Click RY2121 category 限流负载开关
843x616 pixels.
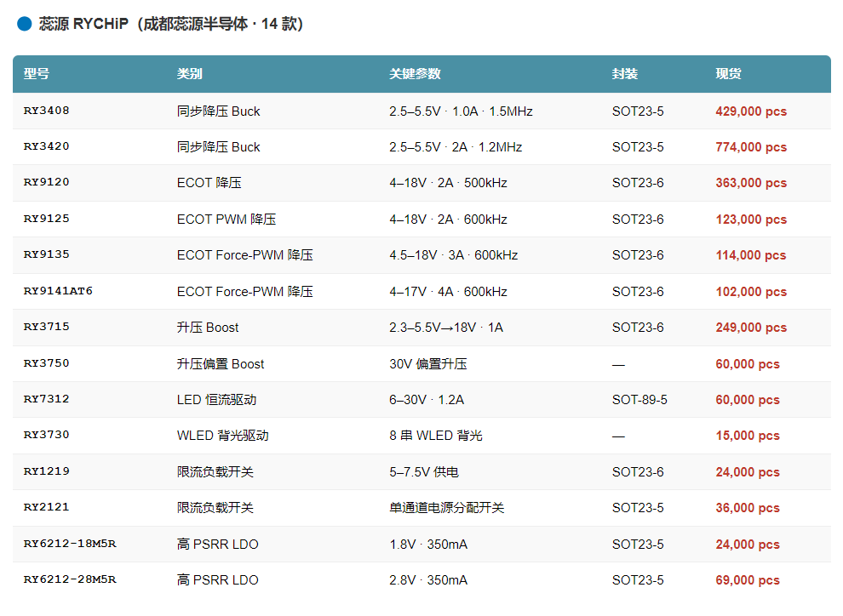point(215,507)
